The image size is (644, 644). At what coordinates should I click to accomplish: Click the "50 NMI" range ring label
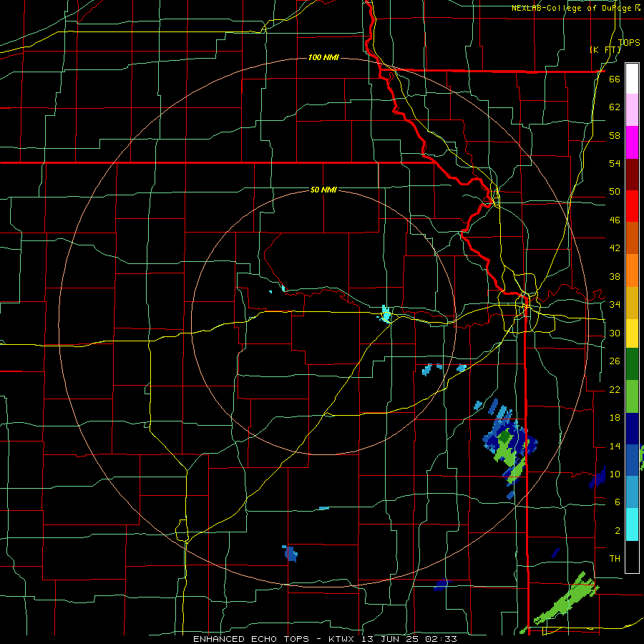coord(323,190)
